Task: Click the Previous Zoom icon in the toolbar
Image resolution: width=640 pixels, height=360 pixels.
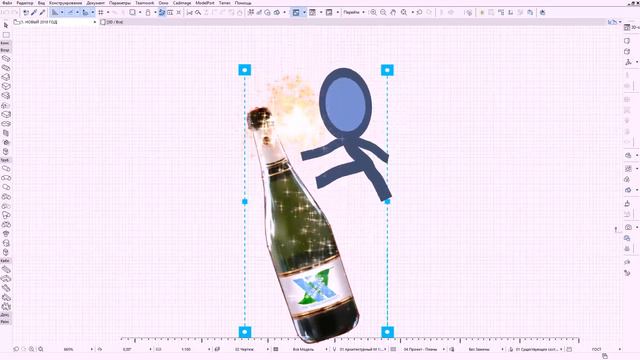Action: [x=419, y=13]
